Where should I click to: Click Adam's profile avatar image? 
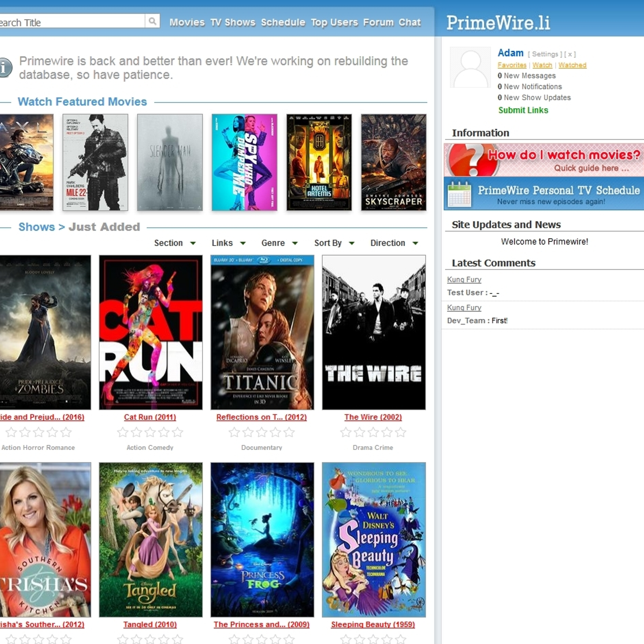tap(470, 67)
